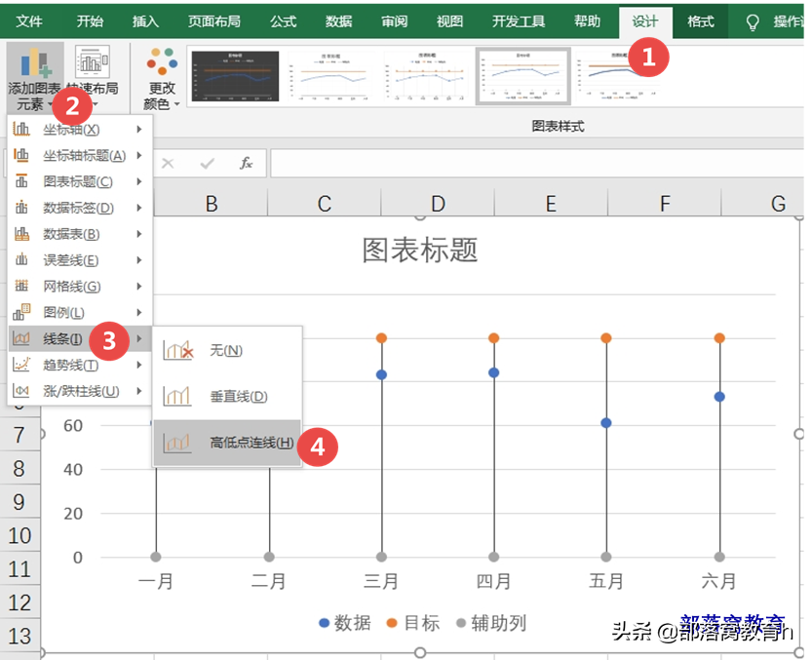812x660 pixels.
Task: Click the 目标 legend entry
Action: tap(413, 623)
